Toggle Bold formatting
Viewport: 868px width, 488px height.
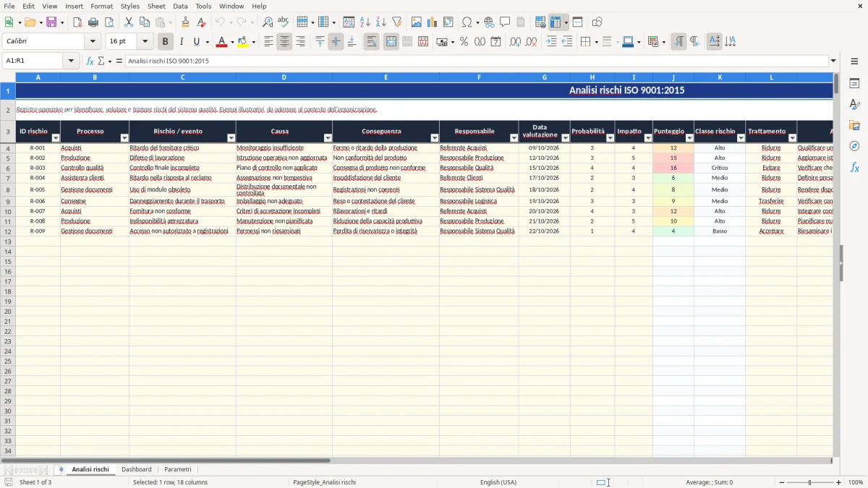click(166, 42)
